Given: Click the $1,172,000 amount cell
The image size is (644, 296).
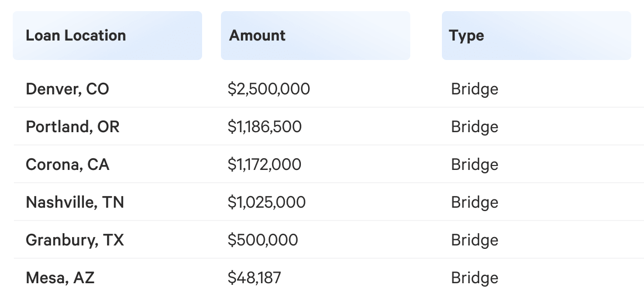Looking at the screenshot, I should pyautogui.click(x=264, y=164).
